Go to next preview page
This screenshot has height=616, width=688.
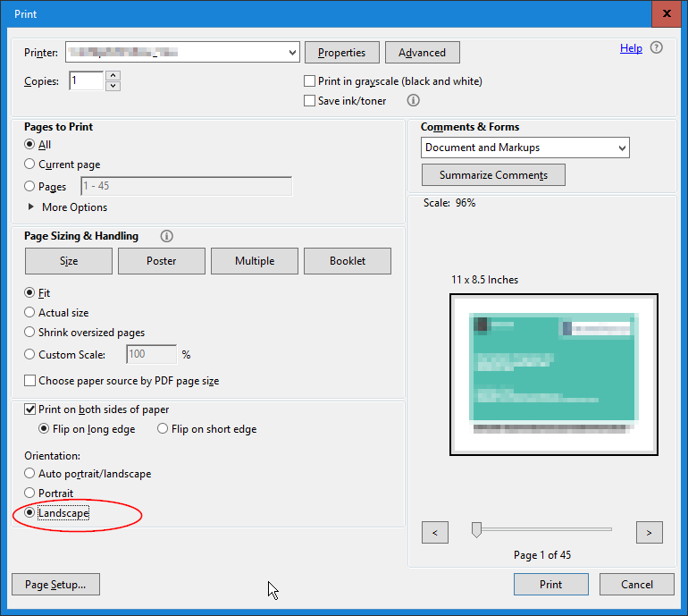[x=649, y=533]
